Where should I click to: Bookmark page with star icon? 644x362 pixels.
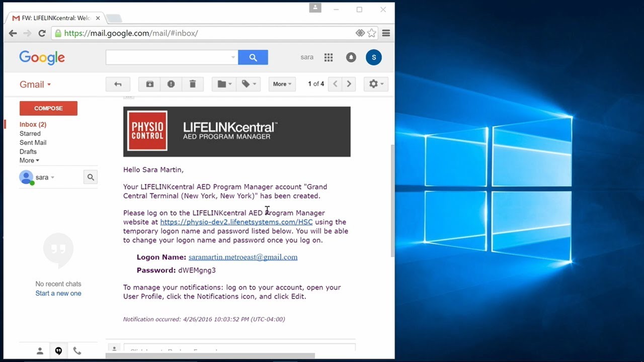click(x=372, y=33)
